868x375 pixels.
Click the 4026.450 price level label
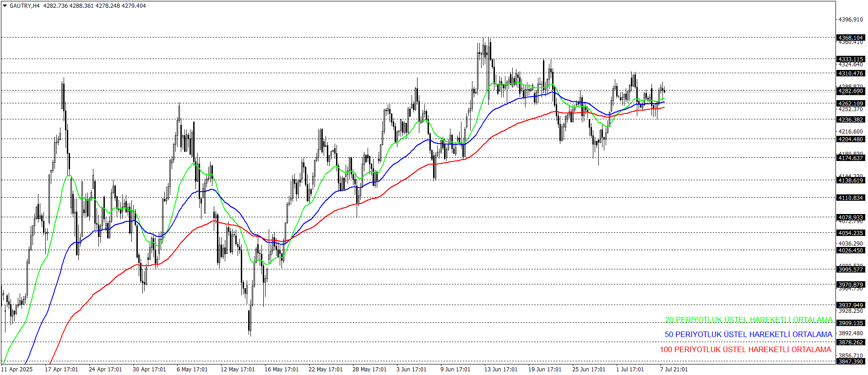point(851,250)
